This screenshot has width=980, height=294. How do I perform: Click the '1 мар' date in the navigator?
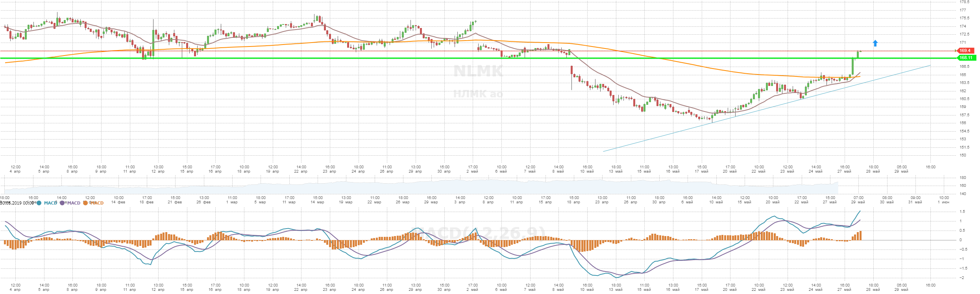coord(232,202)
